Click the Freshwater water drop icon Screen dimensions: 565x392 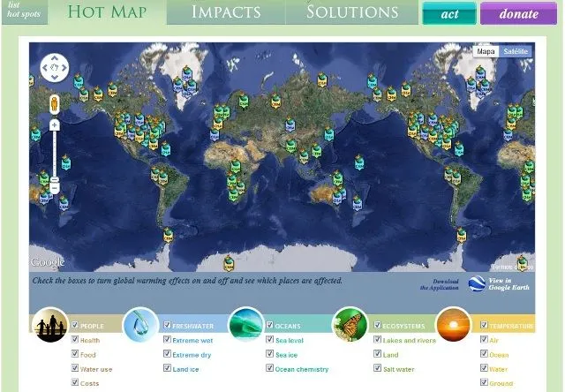point(141,325)
